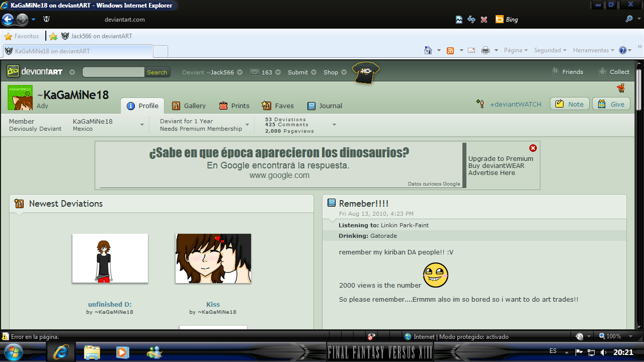This screenshot has height=362, width=644.
Task: Open the Shop menu
Action: 335,72
